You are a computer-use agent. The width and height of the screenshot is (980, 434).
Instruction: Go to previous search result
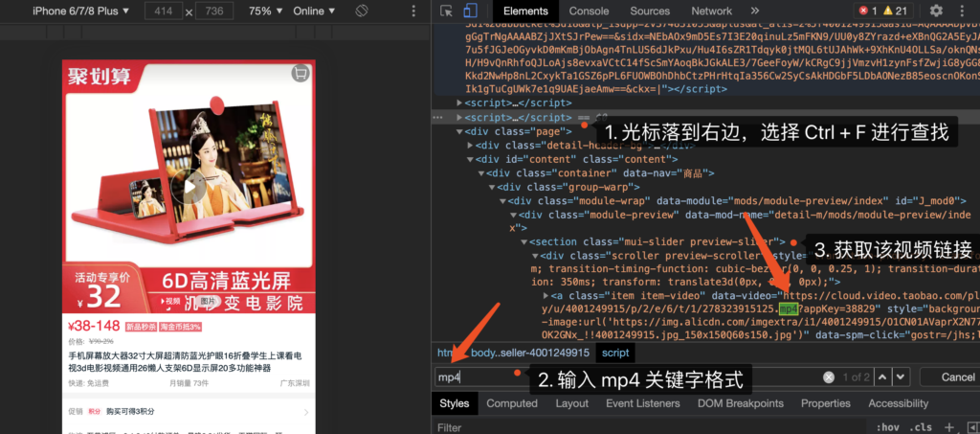click(x=881, y=377)
